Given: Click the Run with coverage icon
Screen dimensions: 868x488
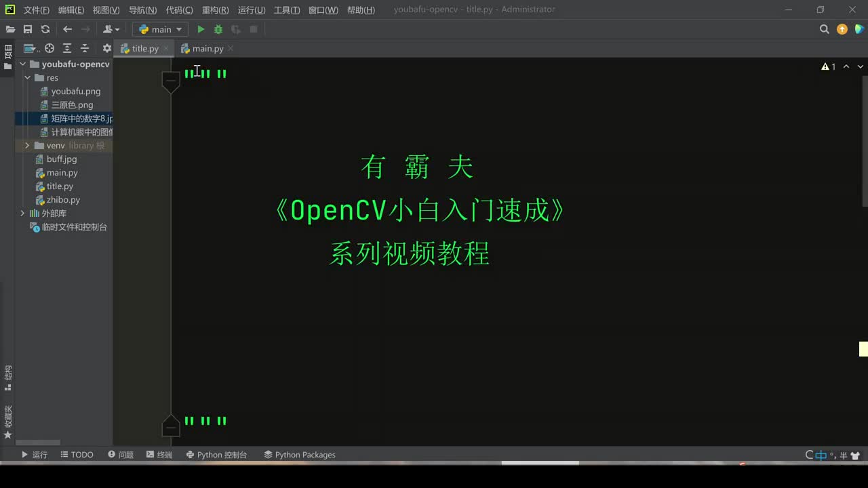Looking at the screenshot, I should [236, 29].
